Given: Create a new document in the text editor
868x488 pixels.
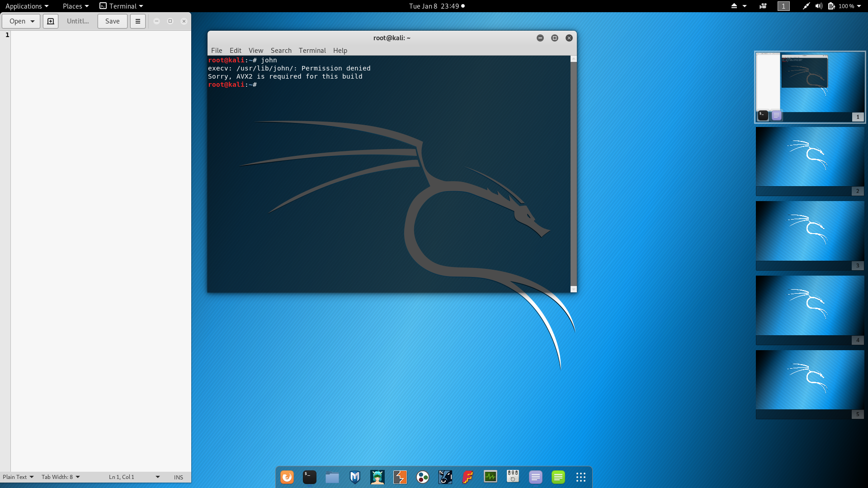Looking at the screenshot, I should (51, 21).
